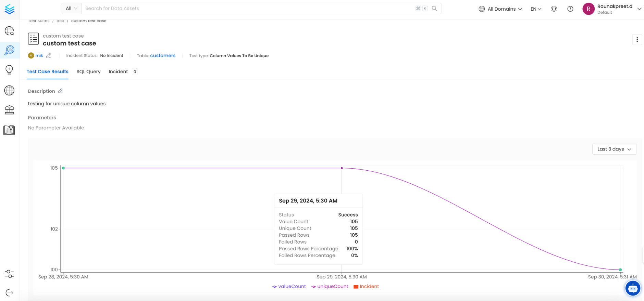Select the Sep 29 chart data point
Viewport: 644px width, 301px height.
(x=342, y=168)
